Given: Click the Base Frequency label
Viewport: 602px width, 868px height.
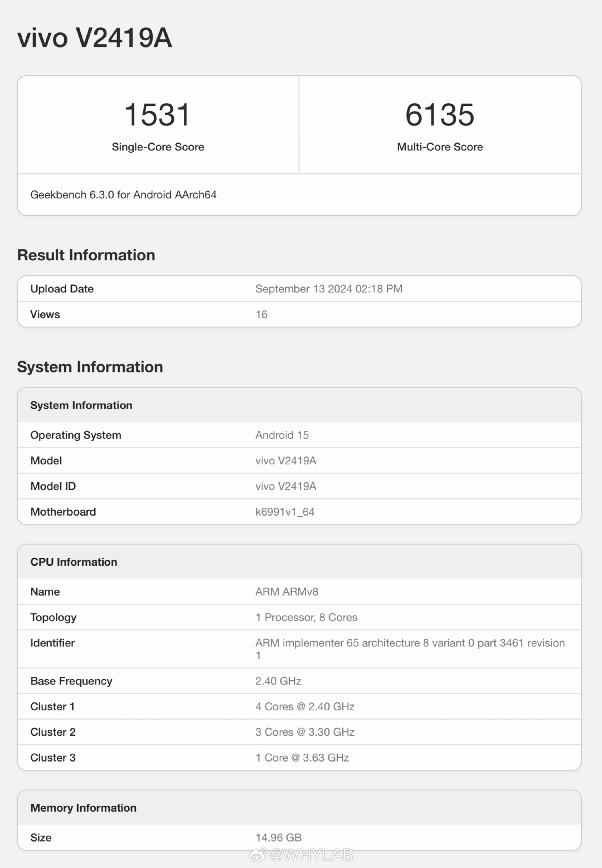Looking at the screenshot, I should [x=71, y=681].
